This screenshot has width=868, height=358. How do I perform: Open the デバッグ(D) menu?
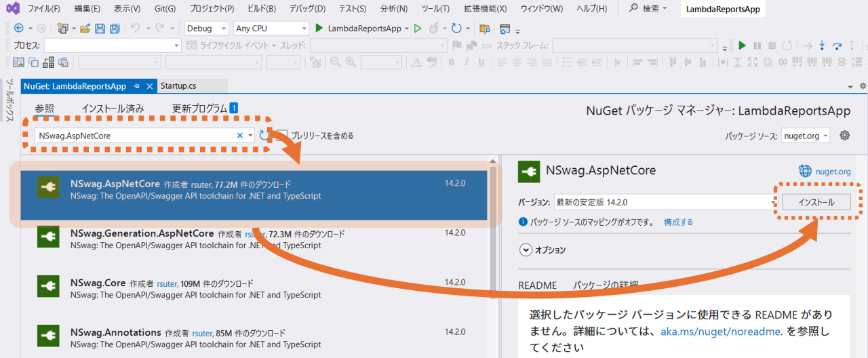click(307, 9)
